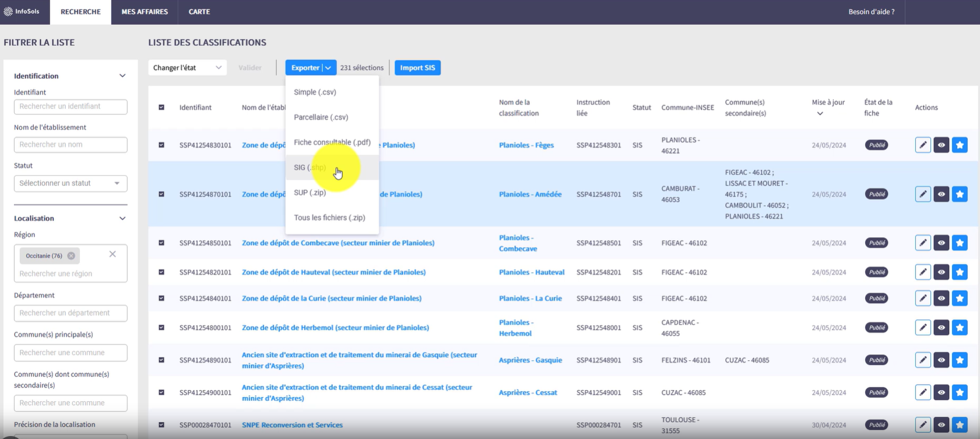
Task: View the SSP41254800101 Herbemol record
Action: (942, 328)
